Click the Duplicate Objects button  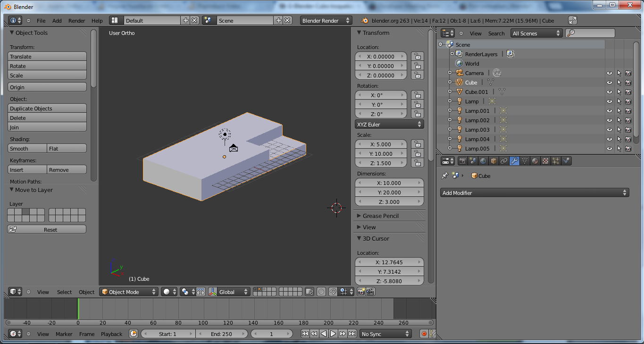[47, 109]
